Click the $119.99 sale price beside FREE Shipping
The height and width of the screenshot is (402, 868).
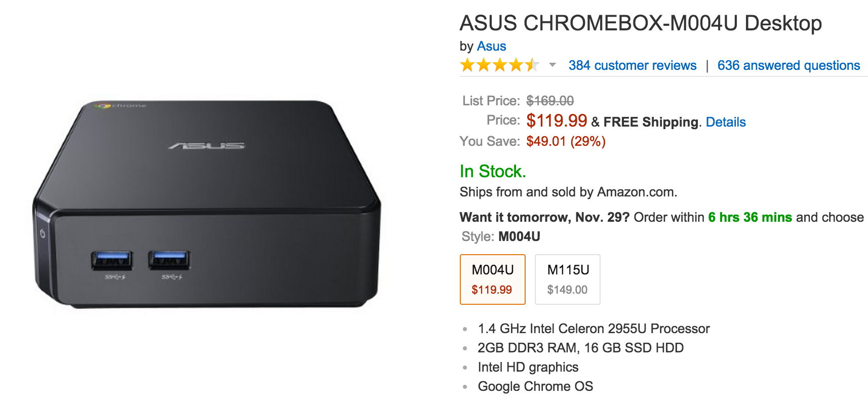(556, 120)
